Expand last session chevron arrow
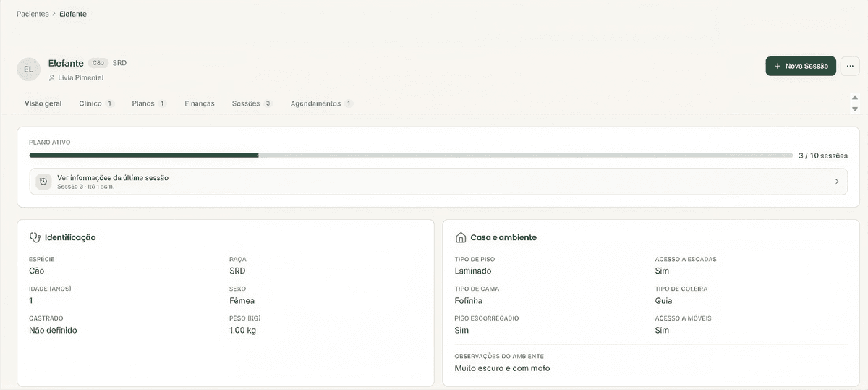Screen dimensions: 868x390 [837, 182]
